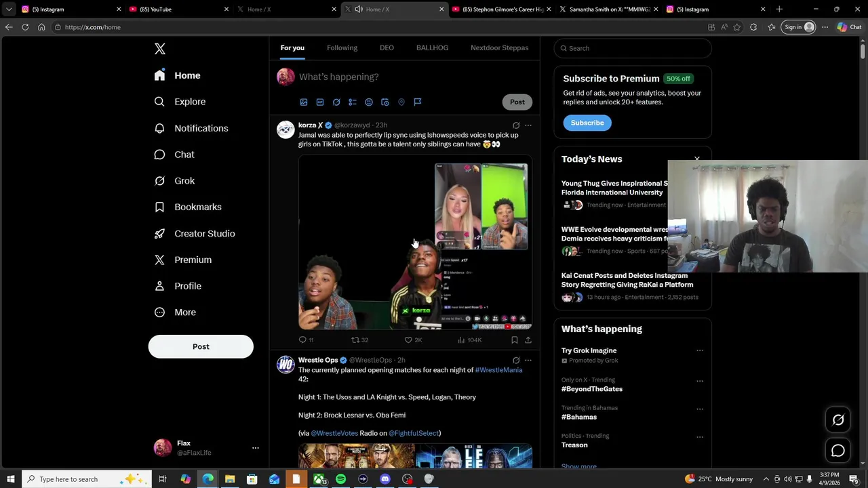Open Bookmarks in the sidebar

pyautogui.click(x=189, y=207)
